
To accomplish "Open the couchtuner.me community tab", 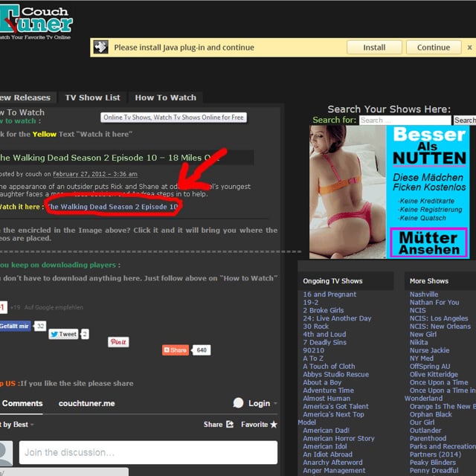I will 86,403.
